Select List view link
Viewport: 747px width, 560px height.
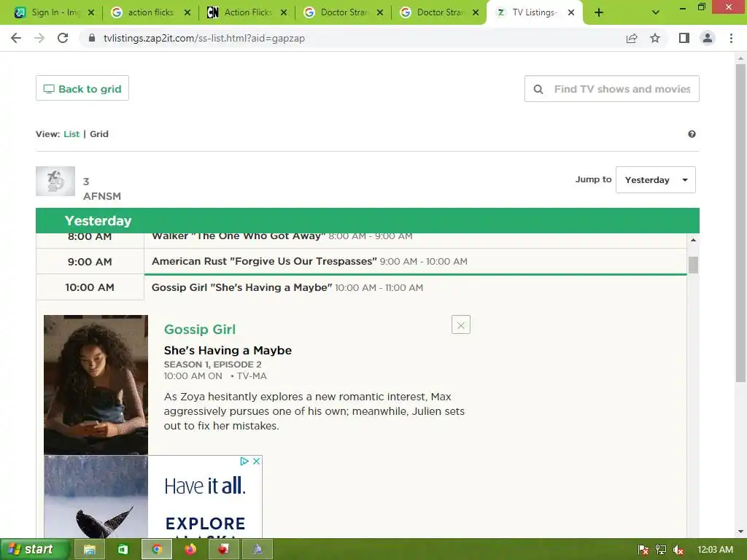pyautogui.click(x=71, y=134)
